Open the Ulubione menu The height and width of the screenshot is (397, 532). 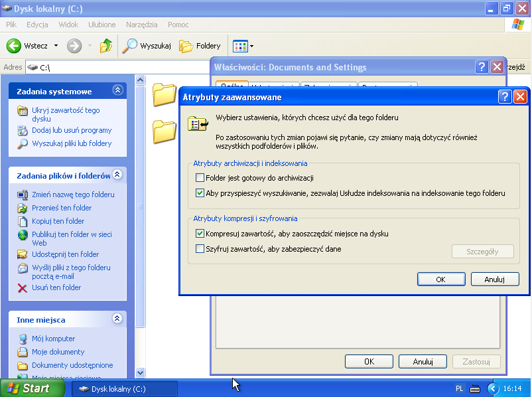pos(101,25)
